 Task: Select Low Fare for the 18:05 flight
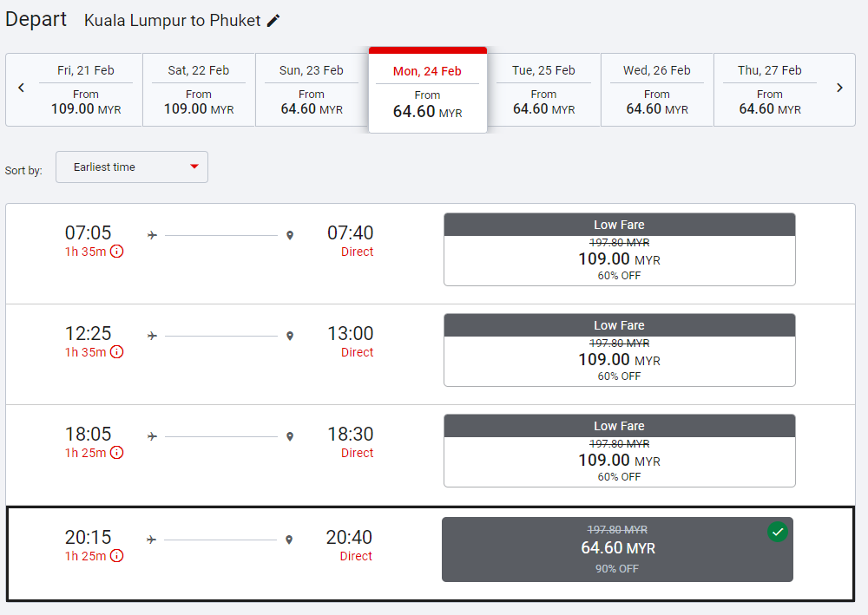(x=619, y=451)
